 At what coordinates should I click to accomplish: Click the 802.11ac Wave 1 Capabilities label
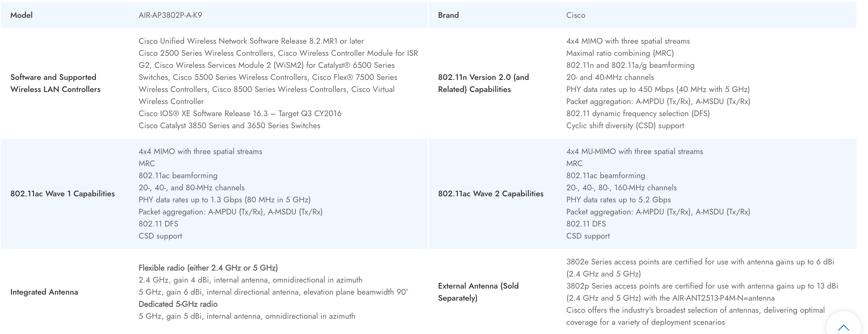pos(63,194)
